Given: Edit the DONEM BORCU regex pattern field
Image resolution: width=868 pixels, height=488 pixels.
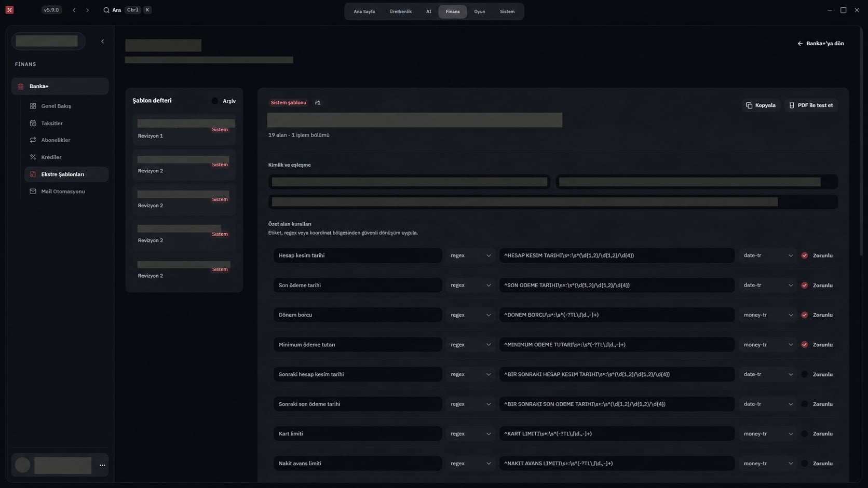Looking at the screenshot, I should point(617,315).
